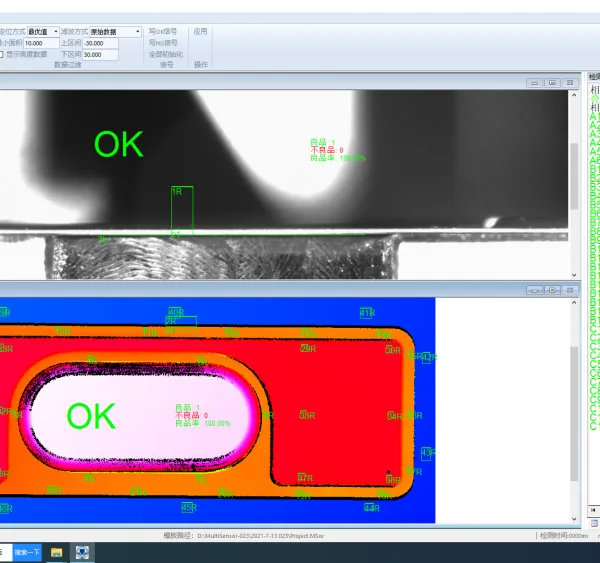The height and width of the screenshot is (563, 600).
Task: Select the 33R marker on red region
Action: tap(307, 415)
